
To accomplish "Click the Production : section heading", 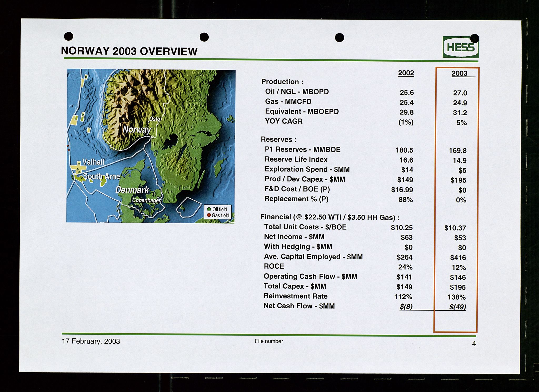I will (282, 82).
